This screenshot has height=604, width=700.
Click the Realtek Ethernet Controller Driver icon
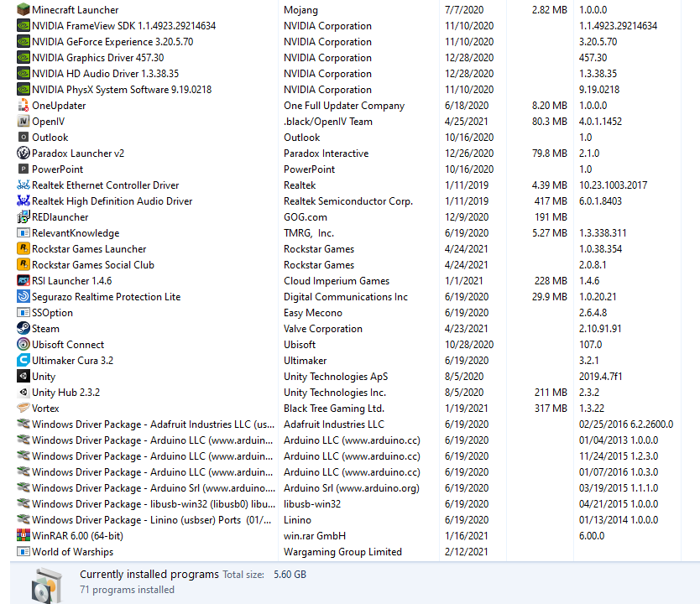24,185
